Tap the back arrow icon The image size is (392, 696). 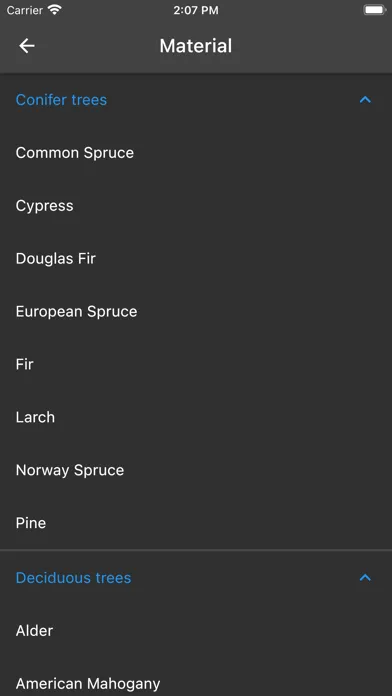click(x=27, y=46)
